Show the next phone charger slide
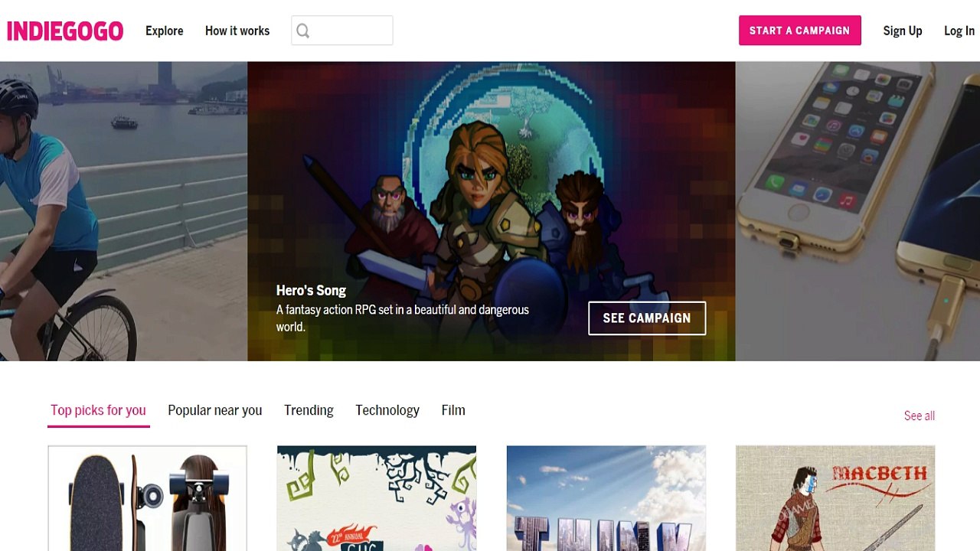 (857, 211)
